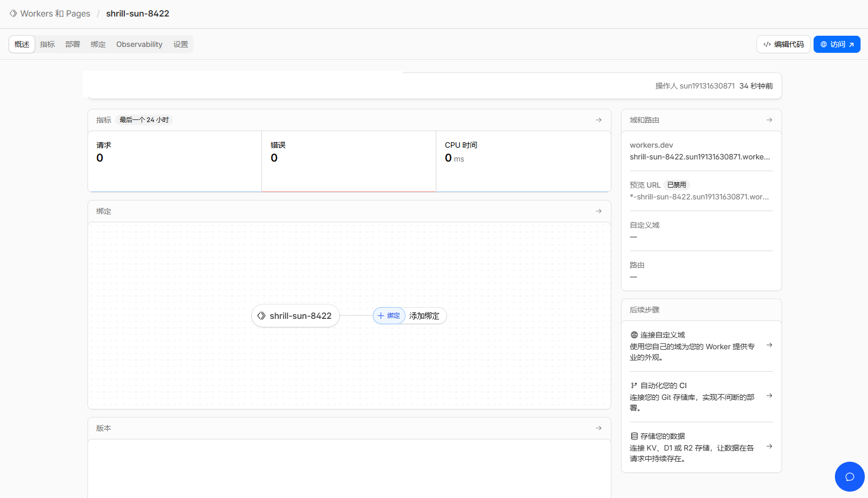
Task: Expand the 指标 panel arrow
Action: click(x=599, y=120)
